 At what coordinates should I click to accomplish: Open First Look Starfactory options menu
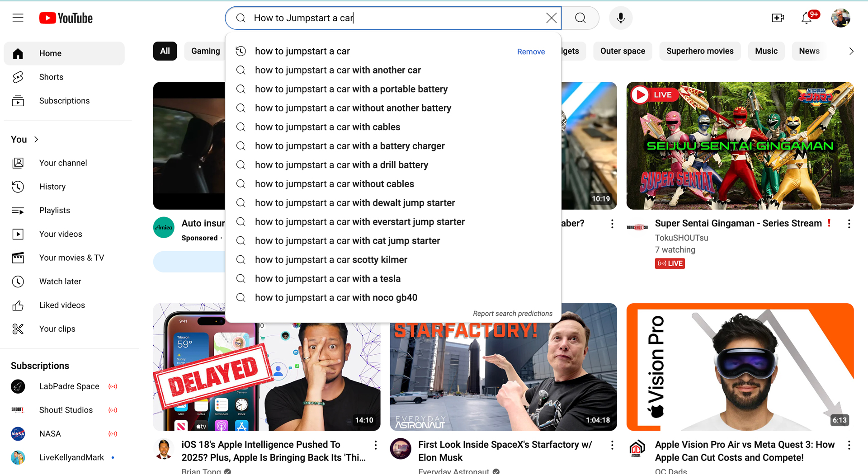(x=612, y=445)
